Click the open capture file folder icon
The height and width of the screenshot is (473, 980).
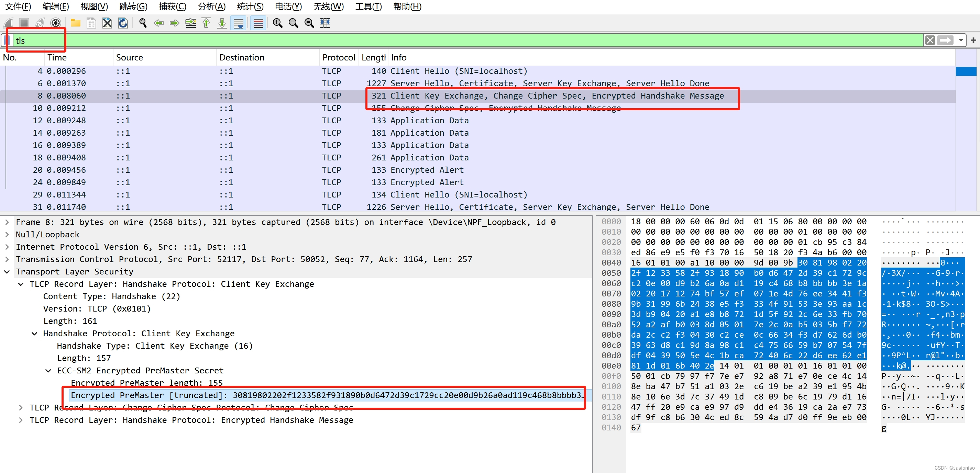point(75,23)
